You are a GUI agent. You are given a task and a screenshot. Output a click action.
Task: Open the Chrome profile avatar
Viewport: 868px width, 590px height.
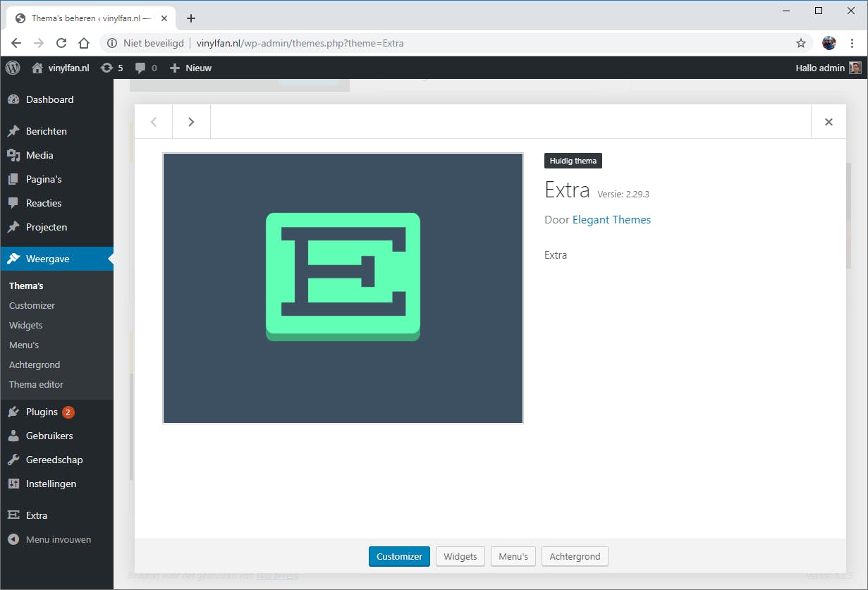click(x=829, y=43)
